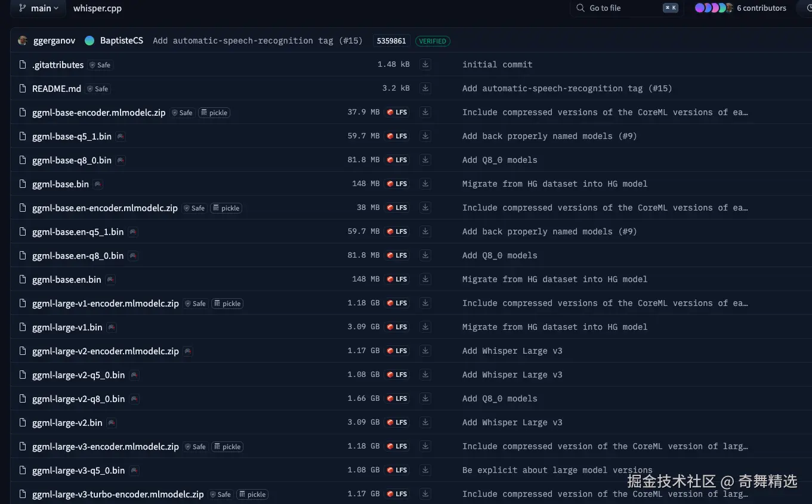Download the README.md file
The image size is (812, 504).
pyautogui.click(x=425, y=88)
